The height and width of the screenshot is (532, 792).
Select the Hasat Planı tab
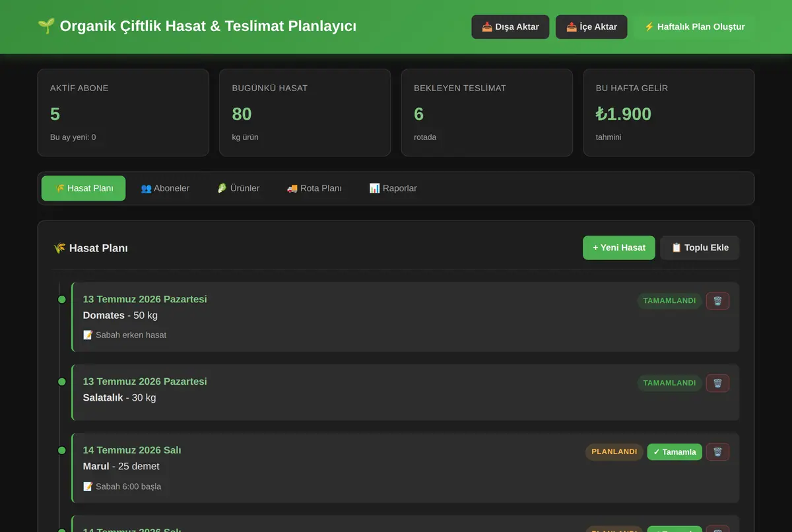point(84,188)
